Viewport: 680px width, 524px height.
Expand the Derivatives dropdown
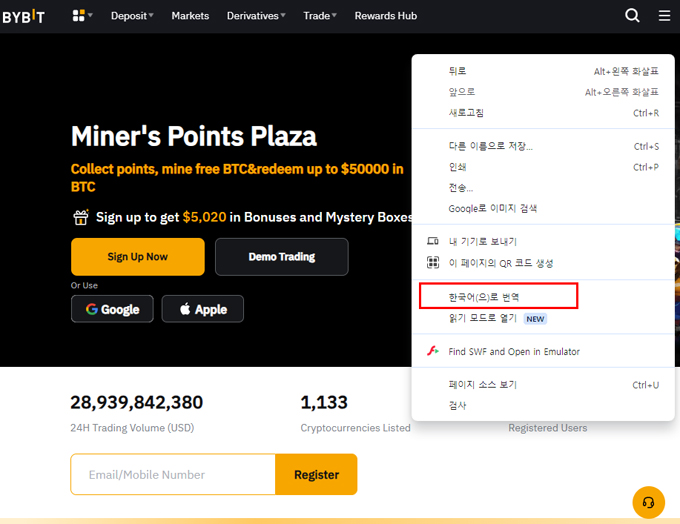256,16
